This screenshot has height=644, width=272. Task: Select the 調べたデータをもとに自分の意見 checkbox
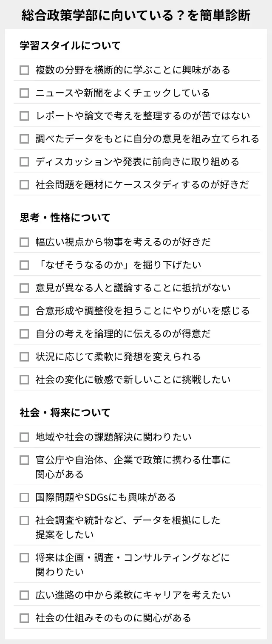tap(24, 138)
